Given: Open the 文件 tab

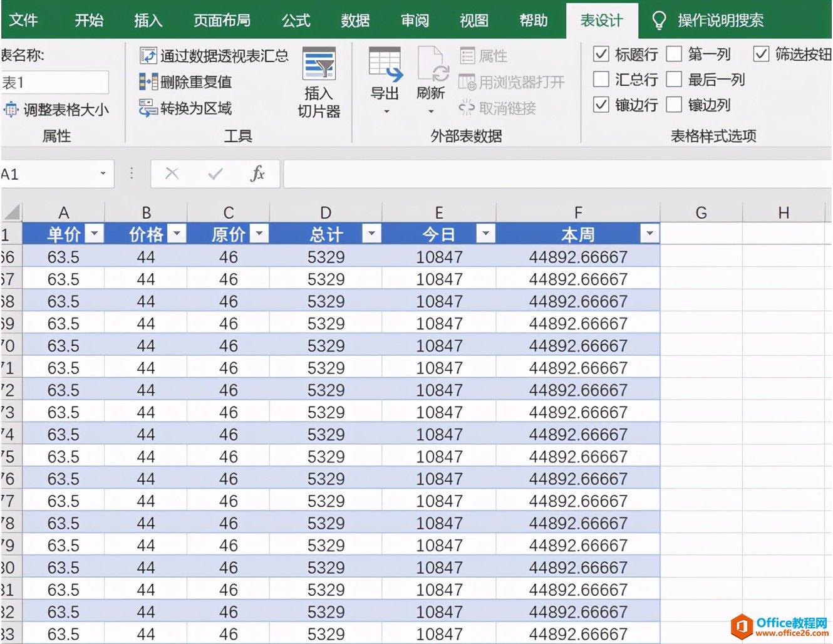Looking at the screenshot, I should pyautogui.click(x=24, y=20).
